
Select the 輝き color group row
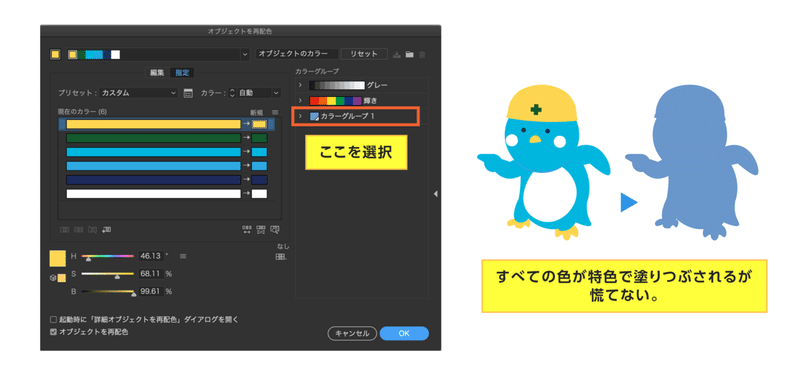(x=361, y=101)
